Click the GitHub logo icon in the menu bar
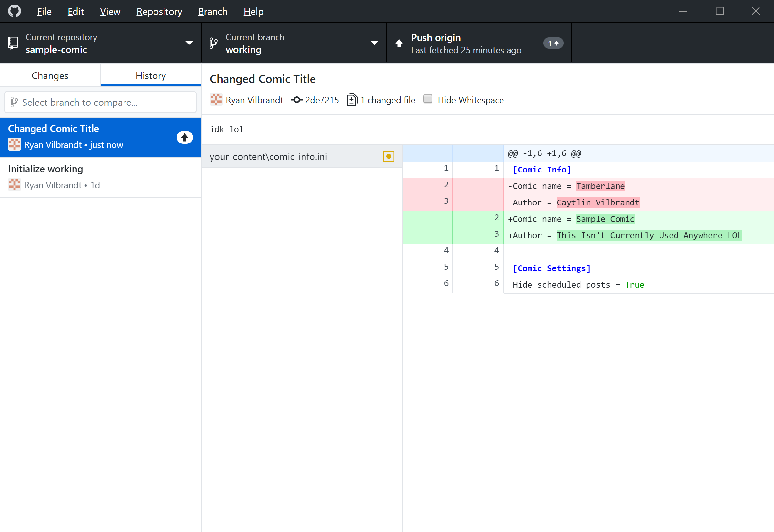Screen dimensions: 774x532 click(14, 11)
